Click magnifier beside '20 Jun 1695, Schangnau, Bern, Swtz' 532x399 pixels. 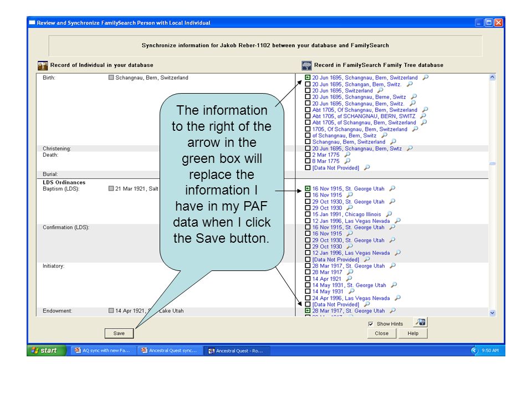(410, 149)
